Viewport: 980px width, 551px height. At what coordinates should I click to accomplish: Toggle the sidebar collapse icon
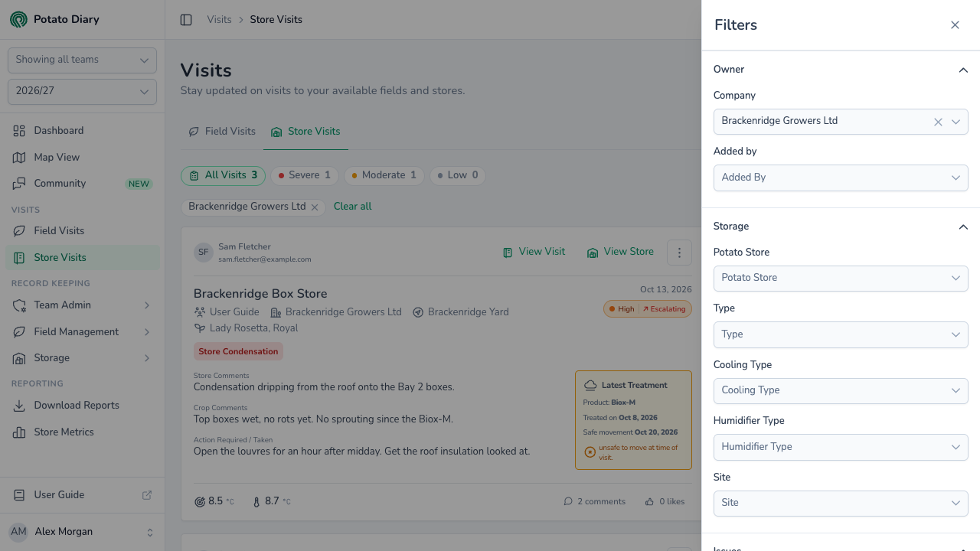186,20
